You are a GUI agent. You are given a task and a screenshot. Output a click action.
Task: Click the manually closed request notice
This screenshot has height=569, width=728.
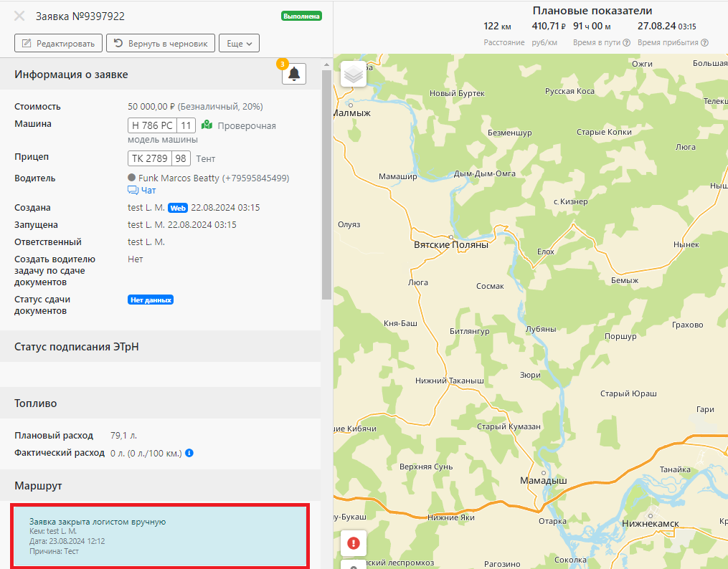[161, 536]
